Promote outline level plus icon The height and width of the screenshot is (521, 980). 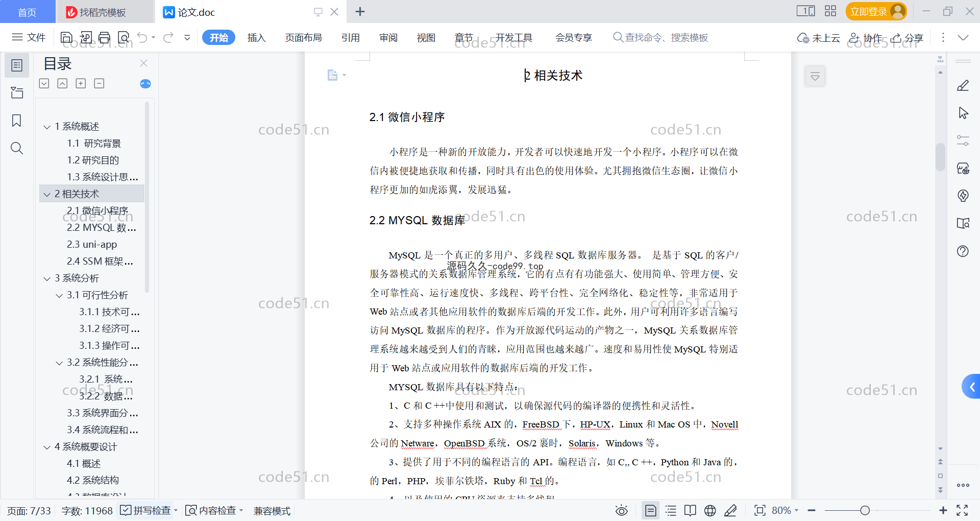coord(81,83)
